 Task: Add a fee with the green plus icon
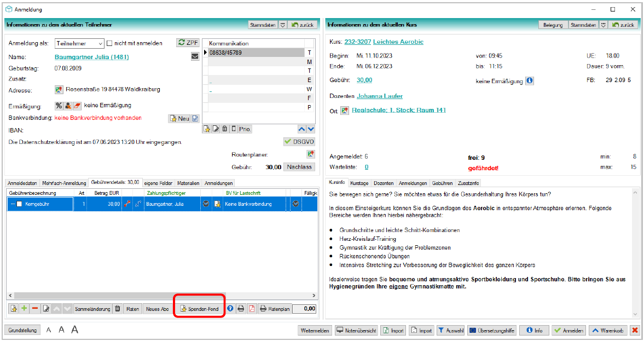pyautogui.click(x=24, y=309)
